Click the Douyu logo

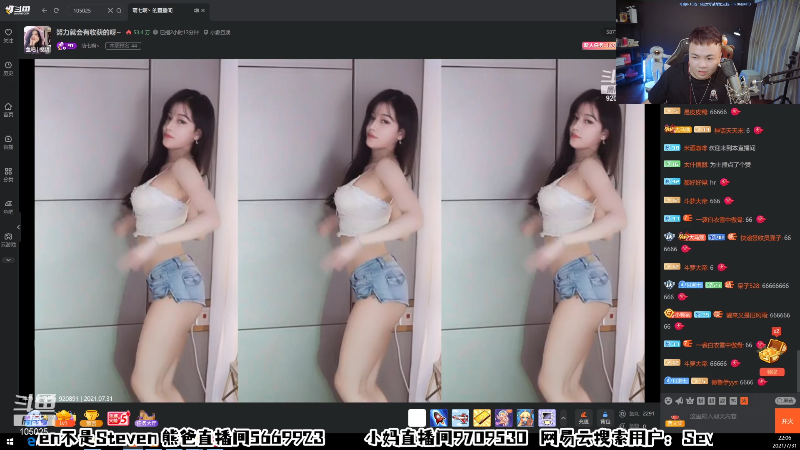click(18, 10)
